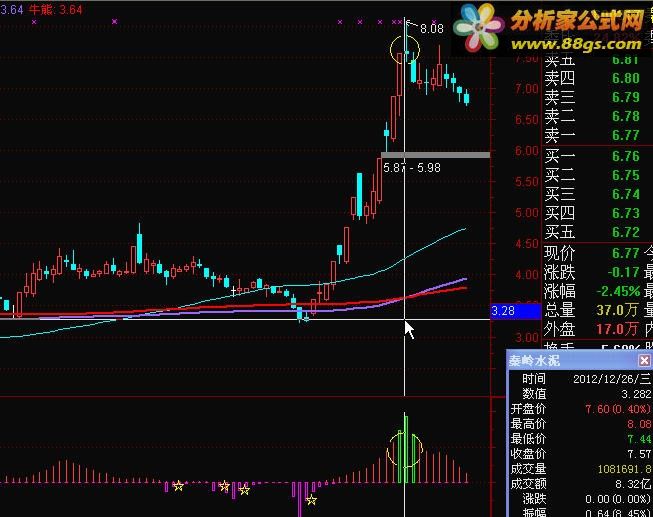The height and width of the screenshot is (517, 653).
Task: Click the 收盘价 value 7.57 in popup
Action: [x=639, y=454]
